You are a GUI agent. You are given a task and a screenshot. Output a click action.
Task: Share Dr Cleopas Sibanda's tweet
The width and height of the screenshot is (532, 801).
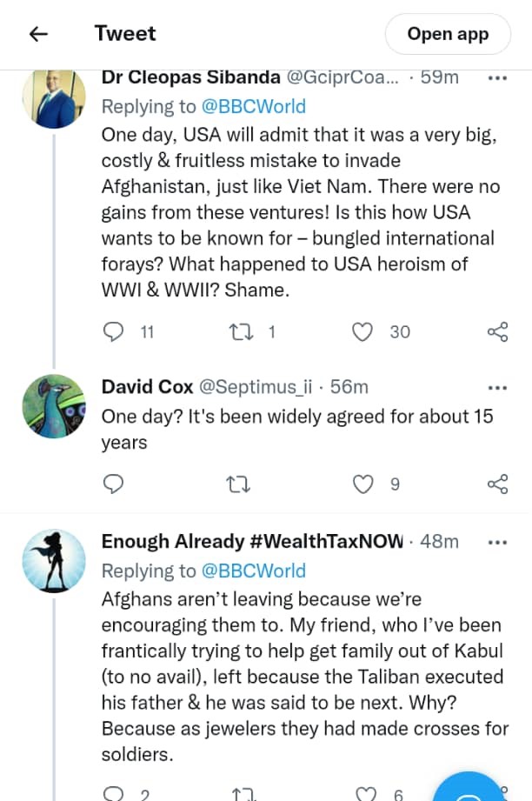(x=497, y=331)
